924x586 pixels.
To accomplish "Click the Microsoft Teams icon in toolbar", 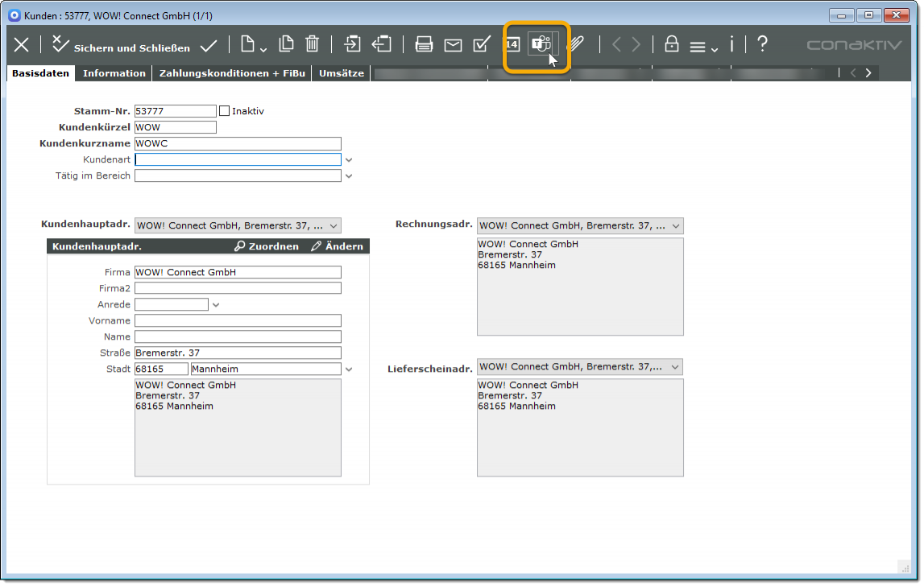I will click(540, 44).
